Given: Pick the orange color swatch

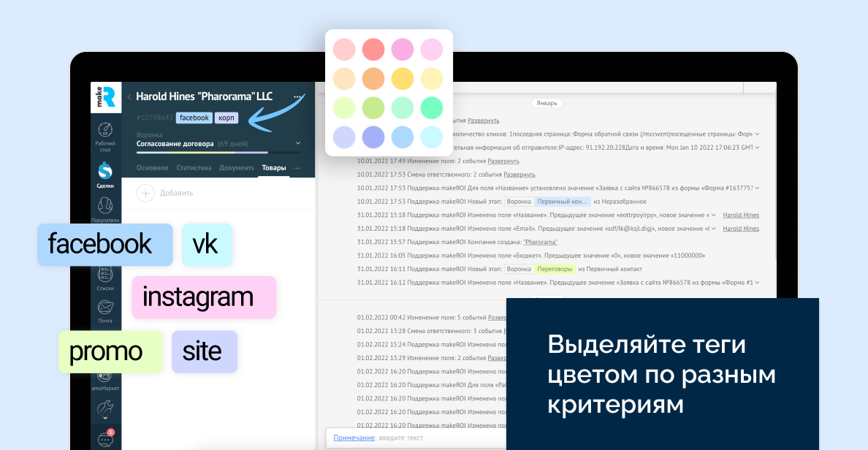Looking at the screenshot, I should tap(373, 79).
